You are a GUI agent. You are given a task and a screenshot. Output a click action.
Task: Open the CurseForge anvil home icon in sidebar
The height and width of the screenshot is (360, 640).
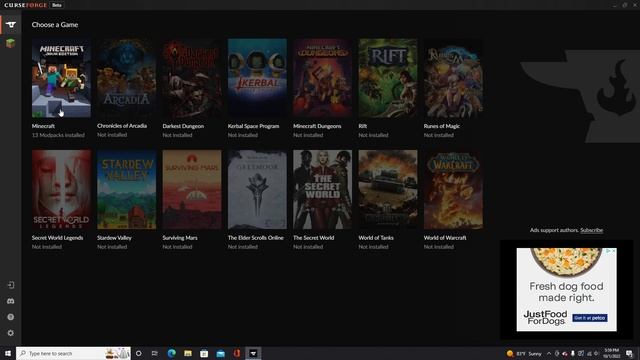click(11, 25)
